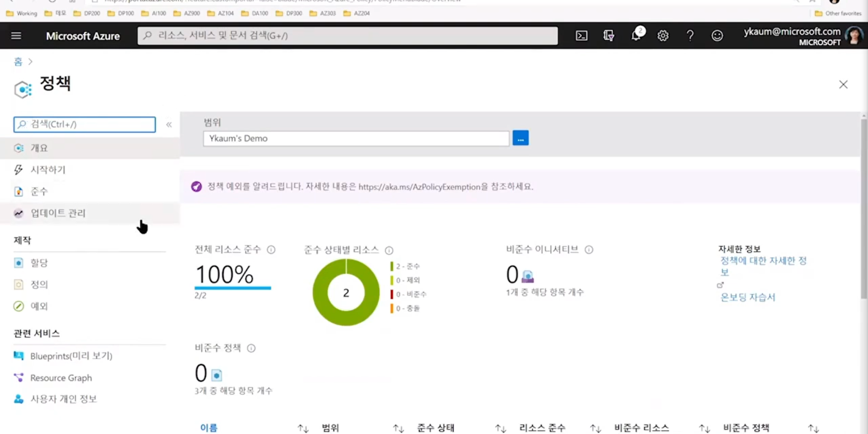Click the non-compliant initiatives icon beside 0
Screen dimensions: 868x434
coord(528,276)
